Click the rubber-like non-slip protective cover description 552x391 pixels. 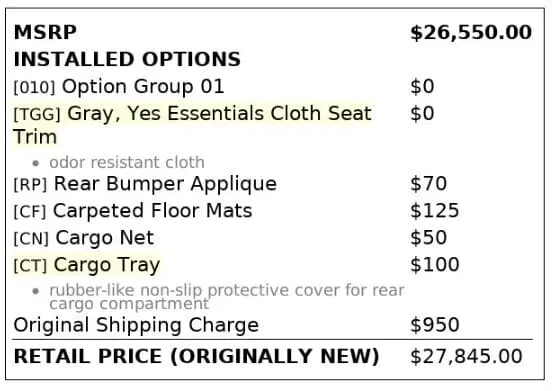coord(227,297)
